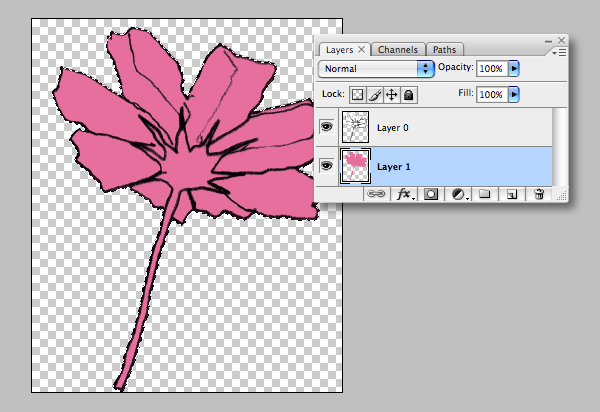Enable lock position
This screenshot has width=600, height=412.
391,95
